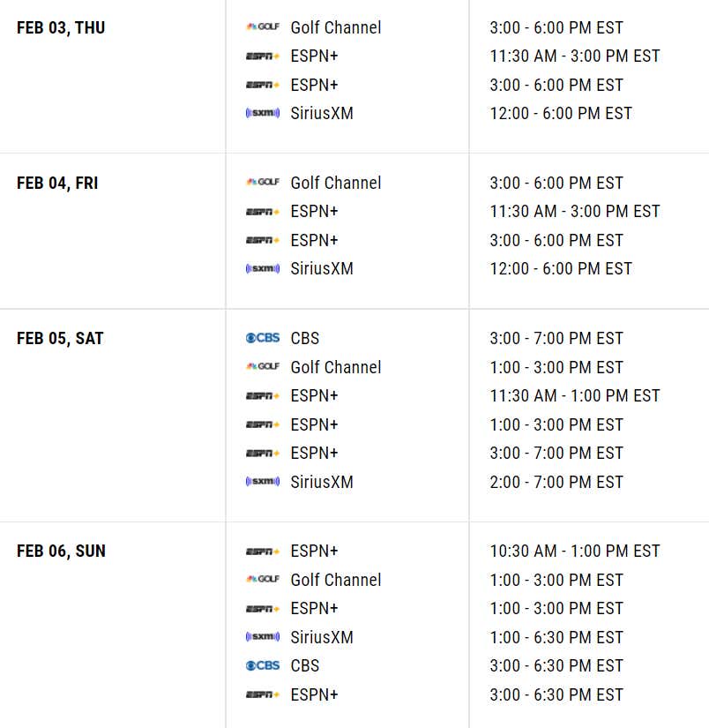The height and width of the screenshot is (728, 709).
Task: Click the SiriusXM logo in Feb 03 row
Action: [x=262, y=113]
